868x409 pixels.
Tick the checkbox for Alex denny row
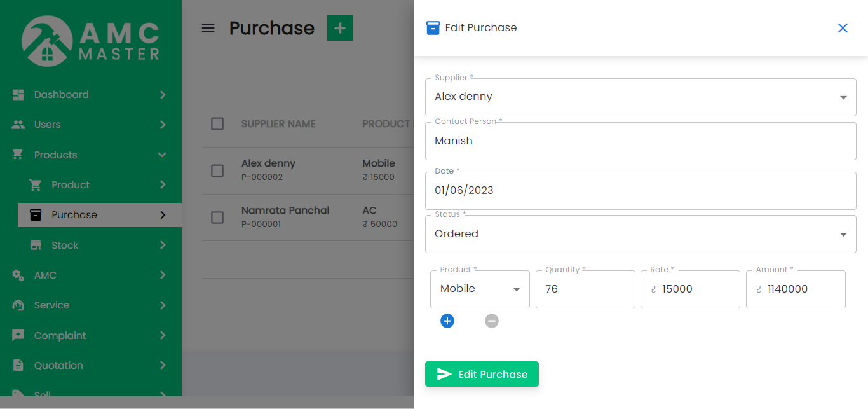click(x=217, y=170)
